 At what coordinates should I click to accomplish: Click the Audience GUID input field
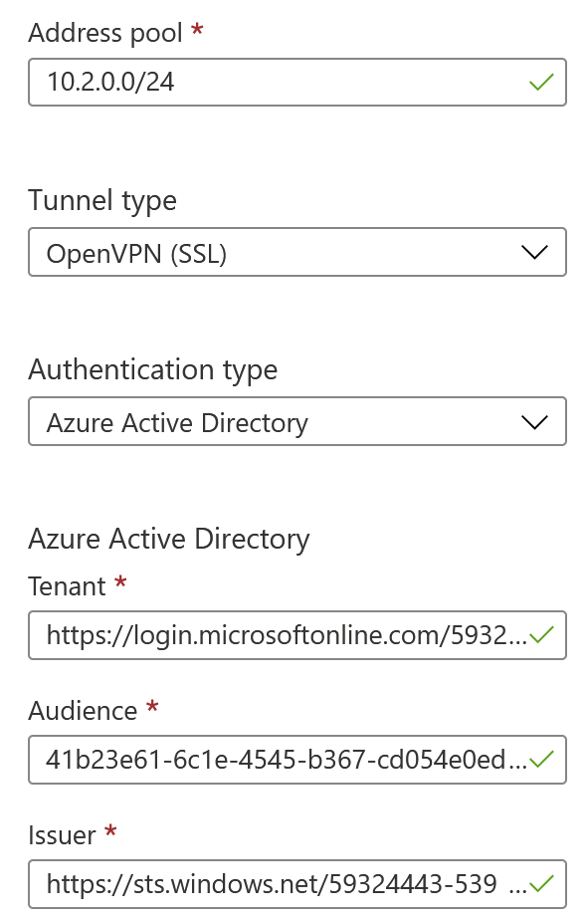[x=296, y=760]
